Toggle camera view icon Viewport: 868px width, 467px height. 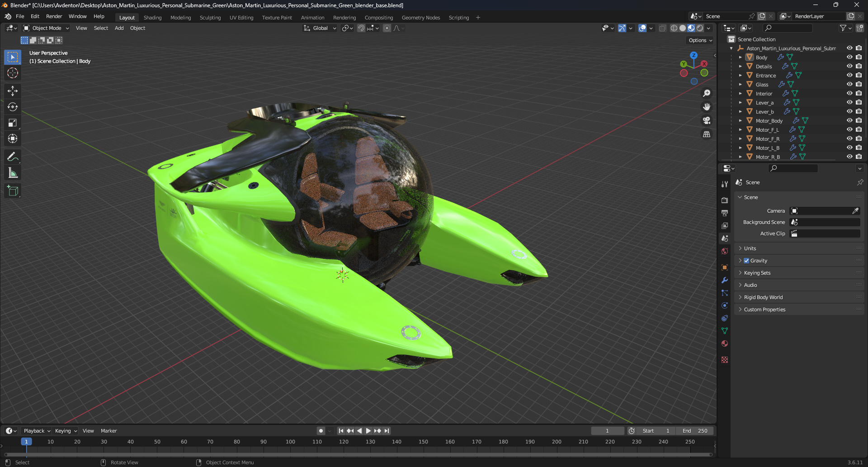707,120
